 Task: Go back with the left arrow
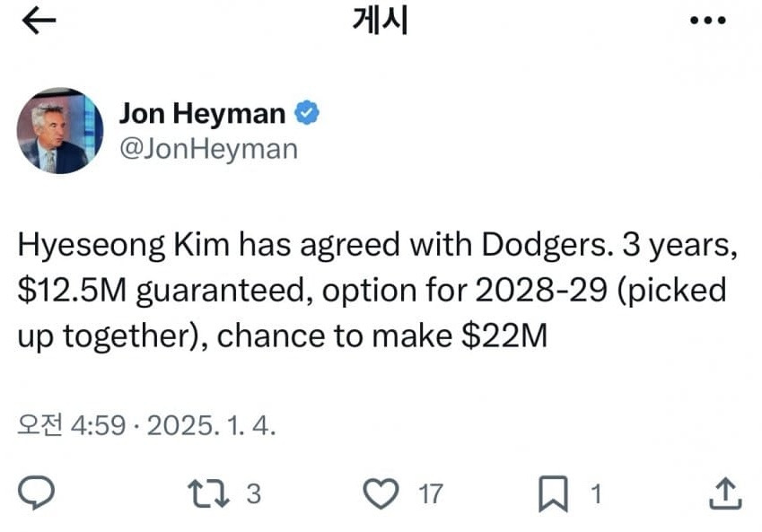pos(38,22)
